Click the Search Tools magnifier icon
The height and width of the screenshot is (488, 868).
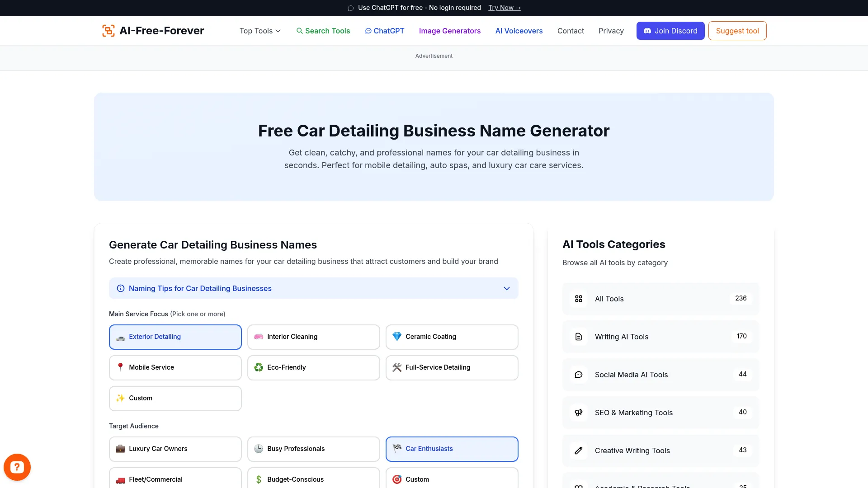300,31
